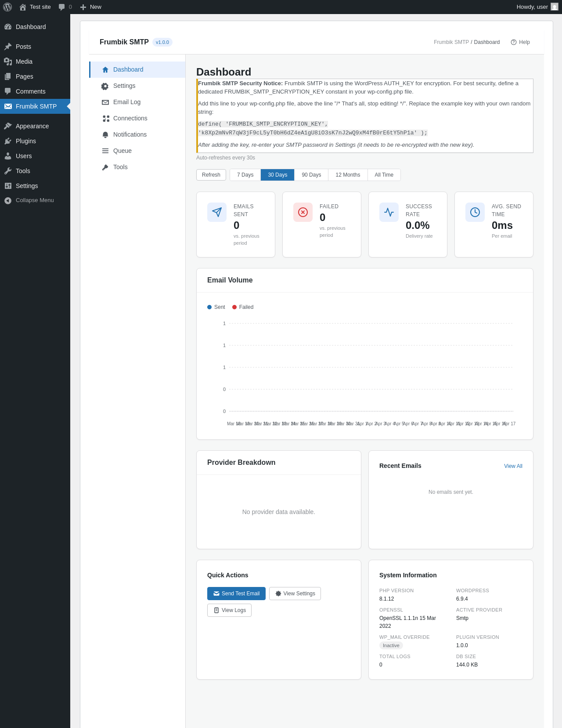Open Connections in plugin menu
The height and width of the screenshot is (728, 562).
click(137, 118)
